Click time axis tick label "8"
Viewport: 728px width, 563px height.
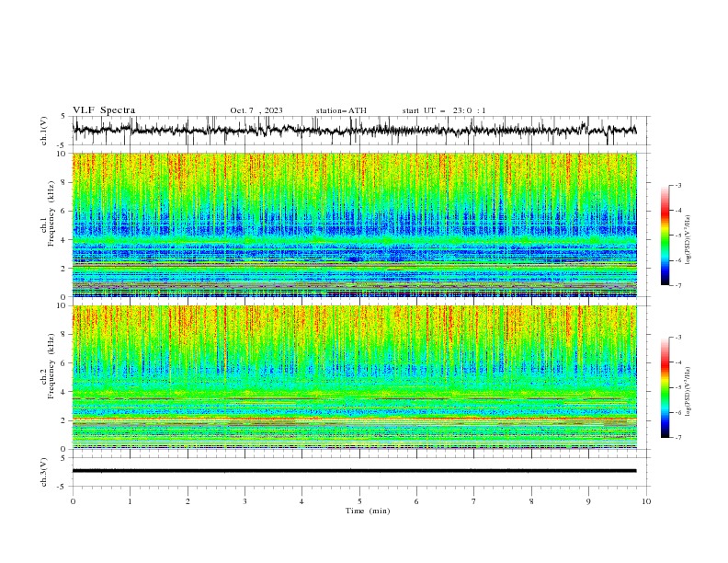pos(531,501)
